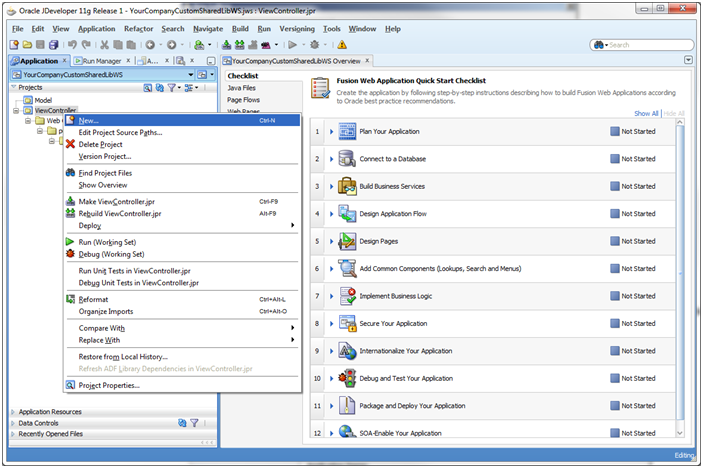The image size is (703, 468).
Task: Click the Save toolbar icon
Action: [40, 45]
